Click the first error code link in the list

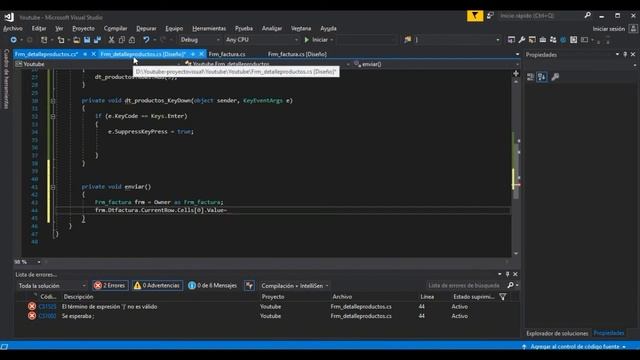(47, 307)
